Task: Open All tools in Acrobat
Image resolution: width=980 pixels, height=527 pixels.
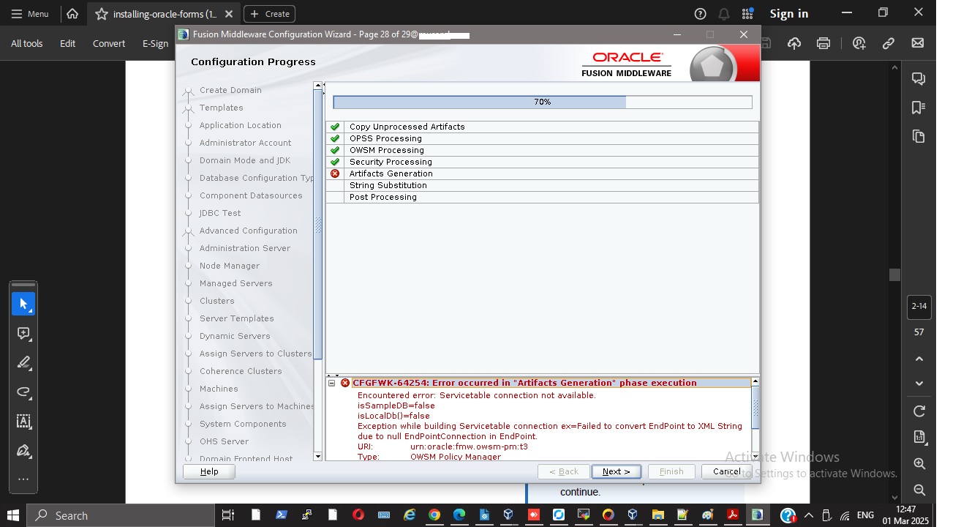Action: pyautogui.click(x=27, y=43)
